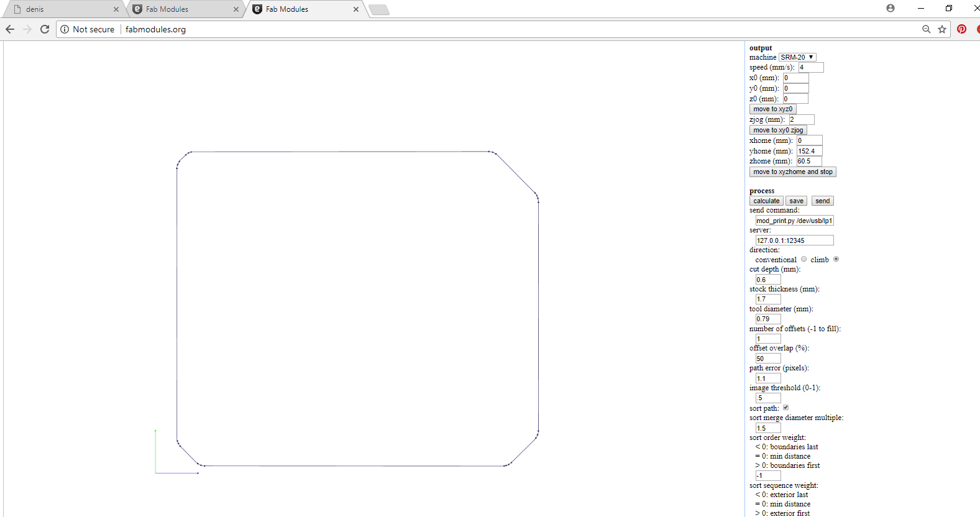The width and height of the screenshot is (980, 517).
Task: Focus the tool diameter (mm) field
Action: (x=768, y=319)
